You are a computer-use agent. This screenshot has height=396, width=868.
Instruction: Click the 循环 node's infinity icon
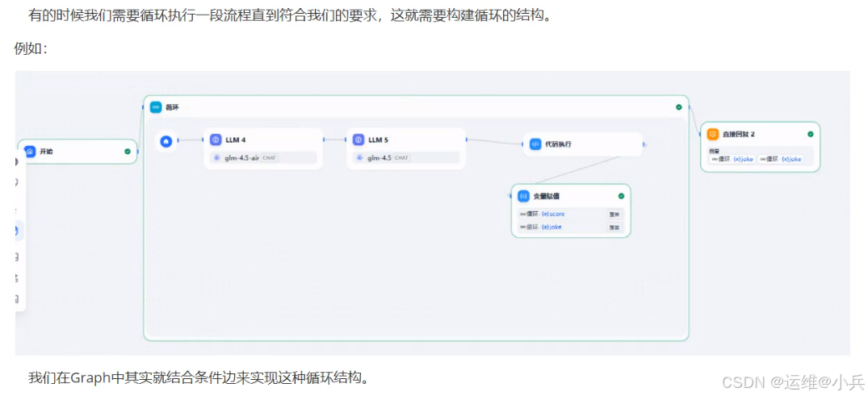click(156, 107)
